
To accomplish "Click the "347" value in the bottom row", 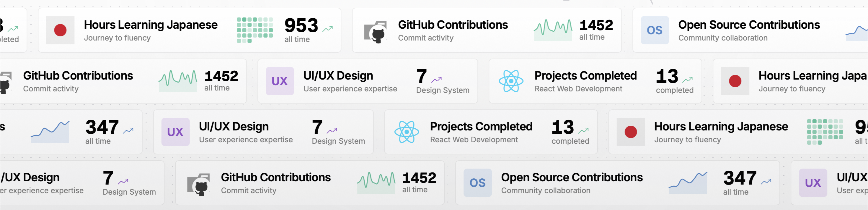I will (x=740, y=178).
